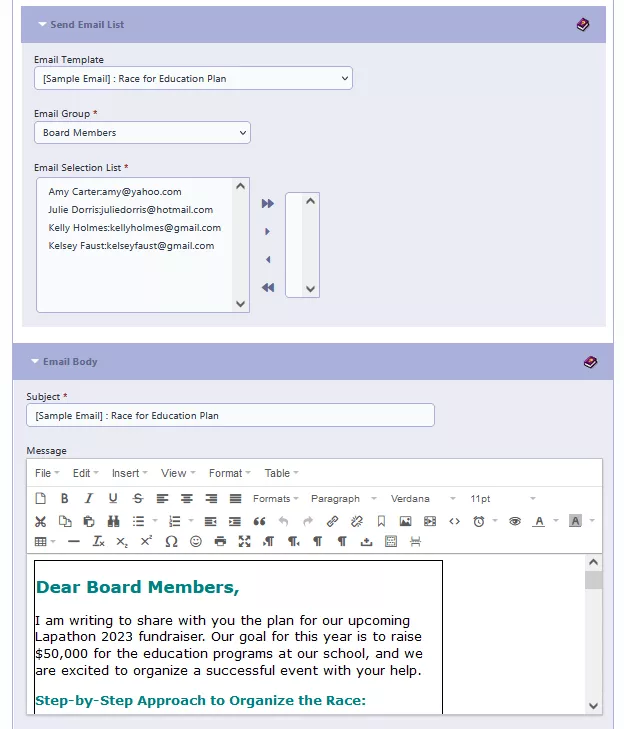Toggle italic formatting
Image resolution: width=624 pixels, height=729 pixels.
tap(89, 498)
